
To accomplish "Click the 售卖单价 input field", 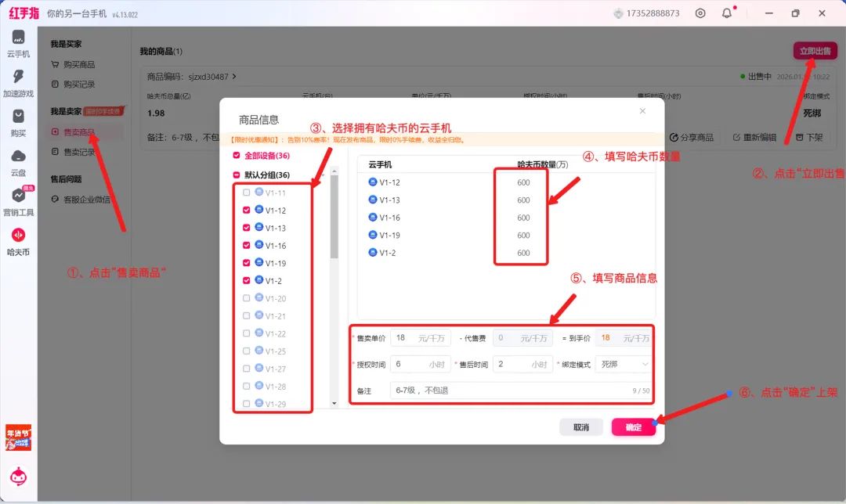I will click(x=420, y=338).
